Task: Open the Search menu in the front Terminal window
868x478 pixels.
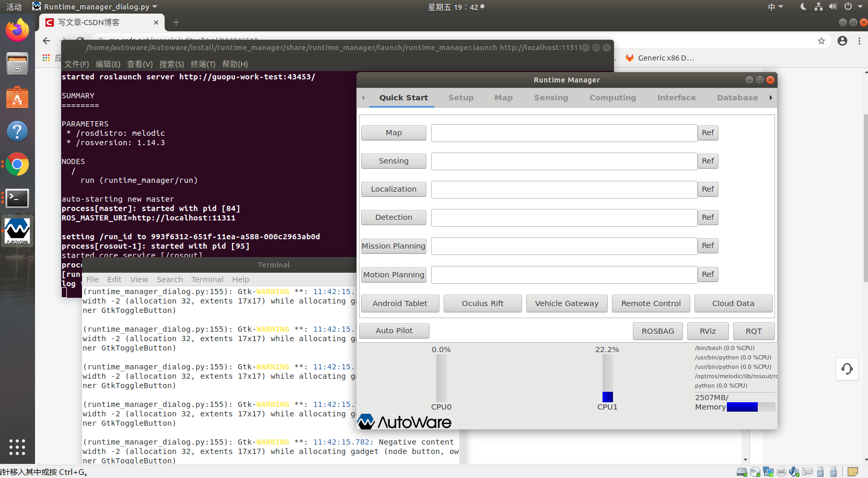Action: [170, 279]
